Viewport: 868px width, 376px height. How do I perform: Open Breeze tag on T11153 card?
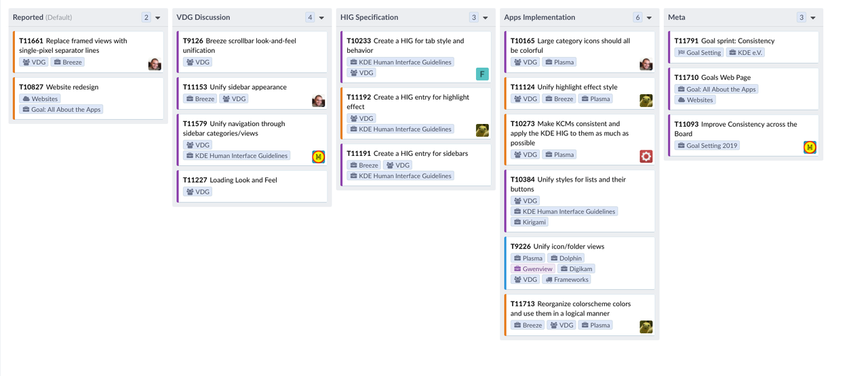pos(200,99)
